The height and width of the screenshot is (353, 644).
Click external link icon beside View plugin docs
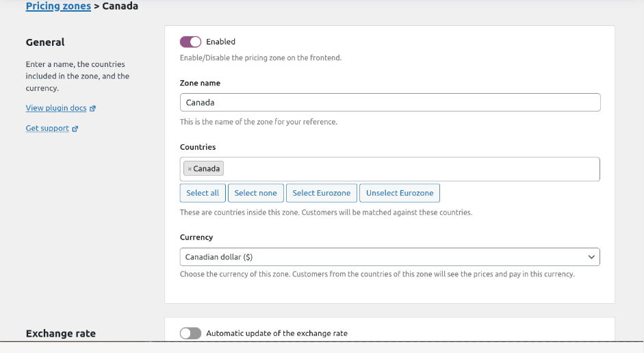click(93, 108)
